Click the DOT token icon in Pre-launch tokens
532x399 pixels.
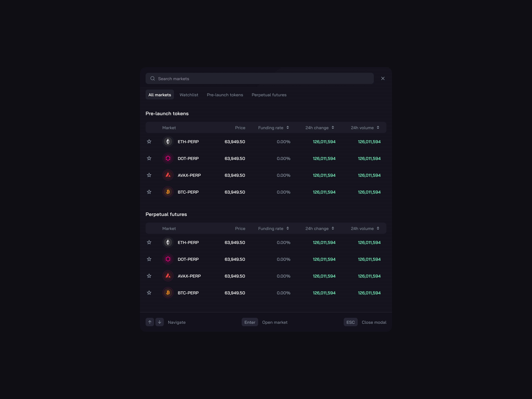168,158
